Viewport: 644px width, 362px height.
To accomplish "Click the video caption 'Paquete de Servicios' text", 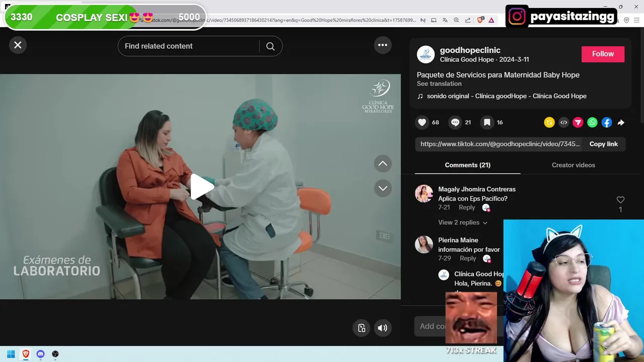I will point(498,75).
